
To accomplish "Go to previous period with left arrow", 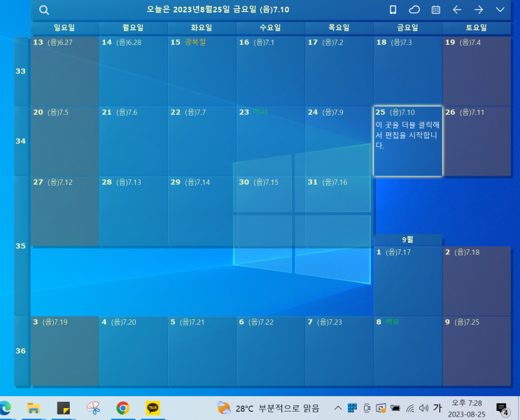I will (x=457, y=10).
